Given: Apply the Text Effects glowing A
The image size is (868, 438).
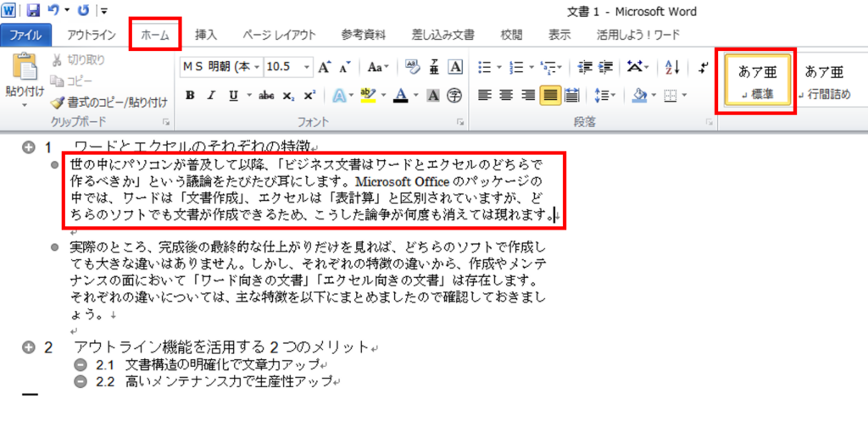Looking at the screenshot, I should coord(339,95).
